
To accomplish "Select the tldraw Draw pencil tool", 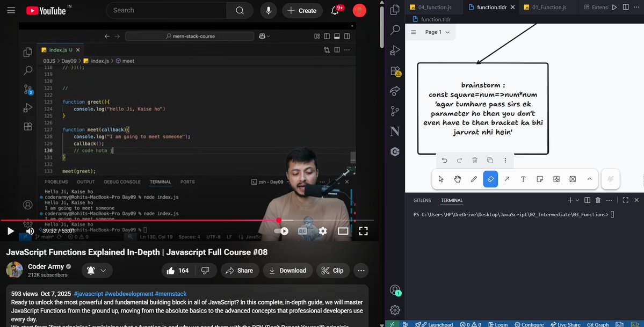I will pos(474,179).
